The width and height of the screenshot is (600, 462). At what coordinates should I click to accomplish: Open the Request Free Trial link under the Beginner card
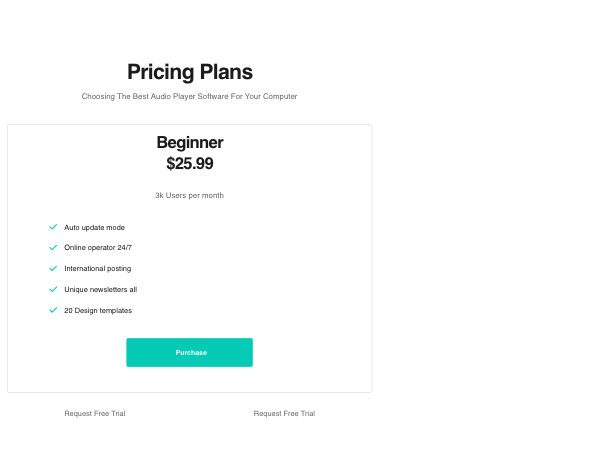[95, 413]
